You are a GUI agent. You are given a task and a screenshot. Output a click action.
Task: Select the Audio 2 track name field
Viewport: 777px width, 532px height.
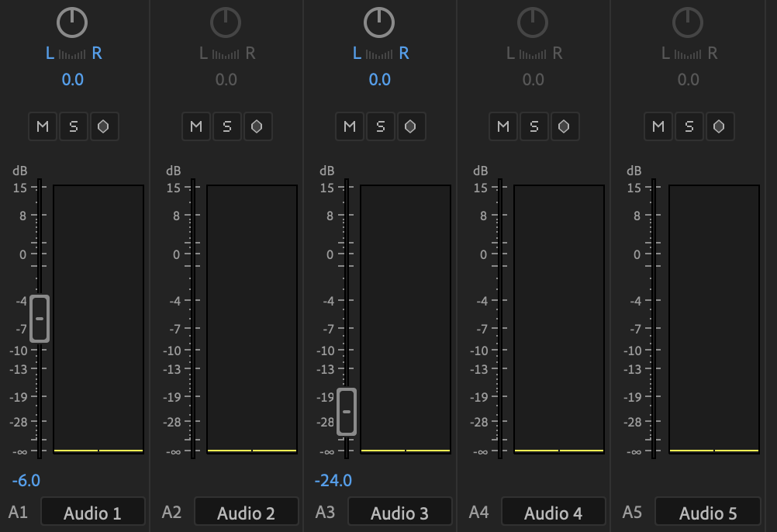pos(247,511)
